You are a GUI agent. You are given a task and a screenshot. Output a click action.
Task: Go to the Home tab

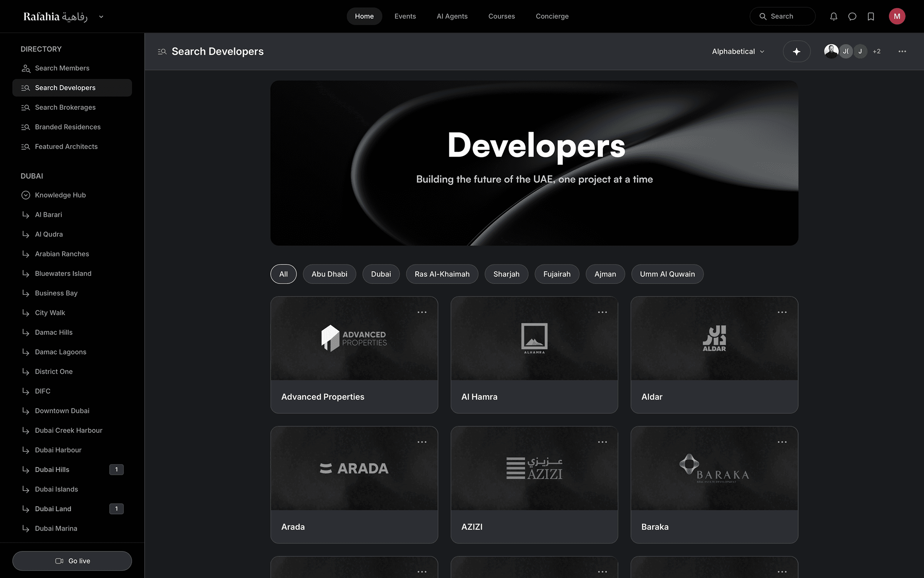pos(364,16)
